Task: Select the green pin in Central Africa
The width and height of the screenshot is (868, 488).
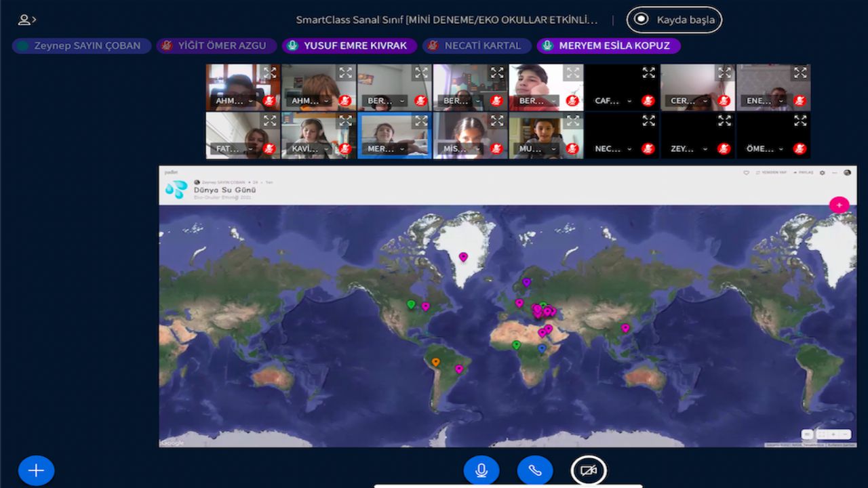Action: (516, 345)
